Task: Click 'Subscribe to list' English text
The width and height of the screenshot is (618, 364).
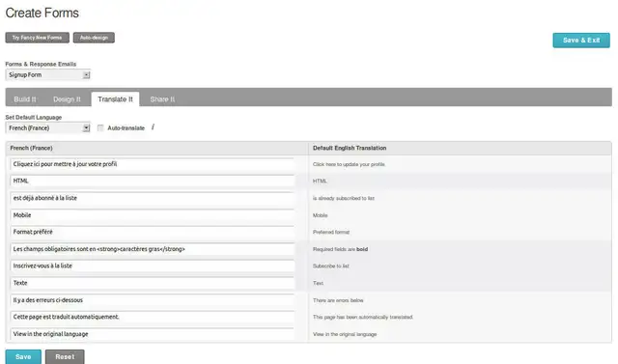Action: pyautogui.click(x=331, y=266)
